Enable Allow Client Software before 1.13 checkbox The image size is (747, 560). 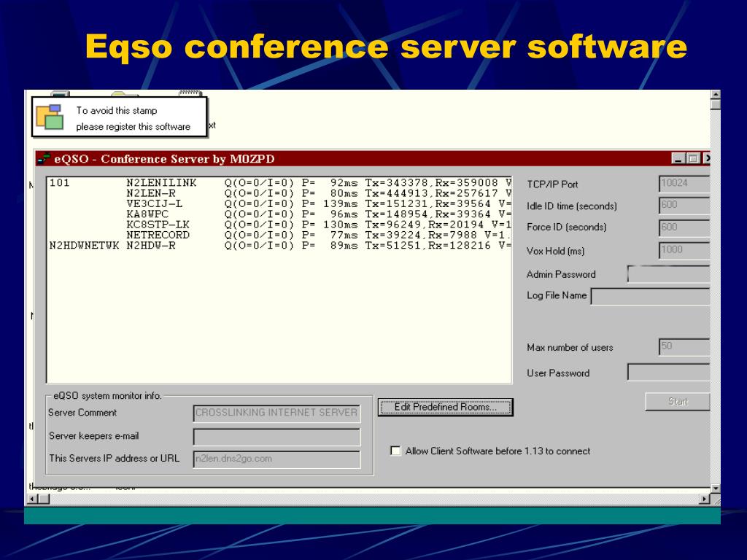[395, 451]
